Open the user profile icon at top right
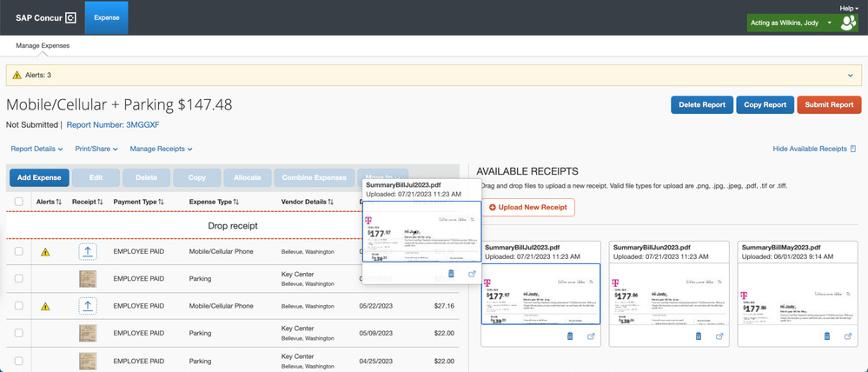This screenshot has width=868, height=372. (x=848, y=23)
